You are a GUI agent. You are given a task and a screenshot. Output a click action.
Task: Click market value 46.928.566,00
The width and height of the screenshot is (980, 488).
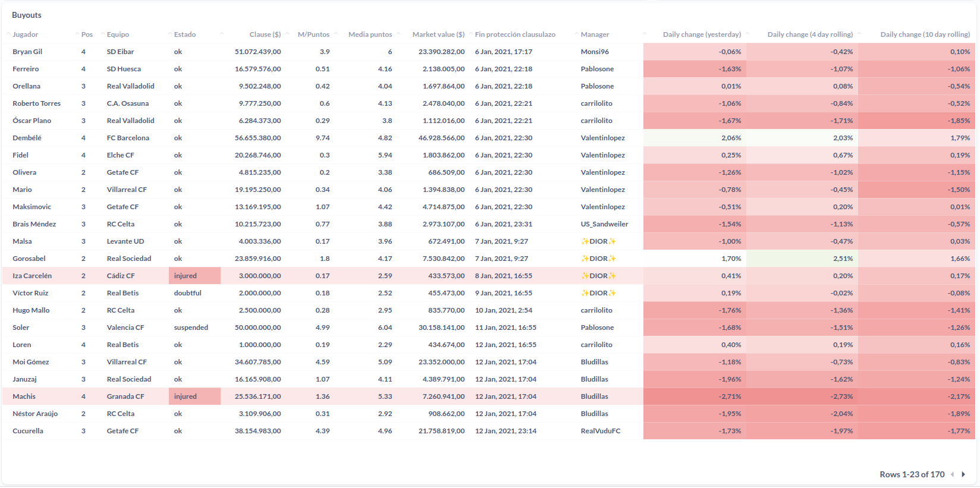[x=442, y=138]
